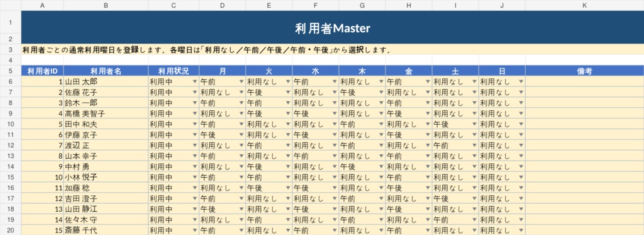Open 水 dropdown for 山田 太郎
644x235 pixels.
[x=335, y=81]
